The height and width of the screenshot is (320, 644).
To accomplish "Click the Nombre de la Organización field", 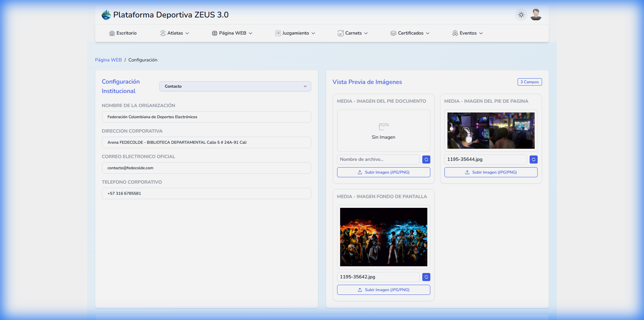I will tap(206, 117).
